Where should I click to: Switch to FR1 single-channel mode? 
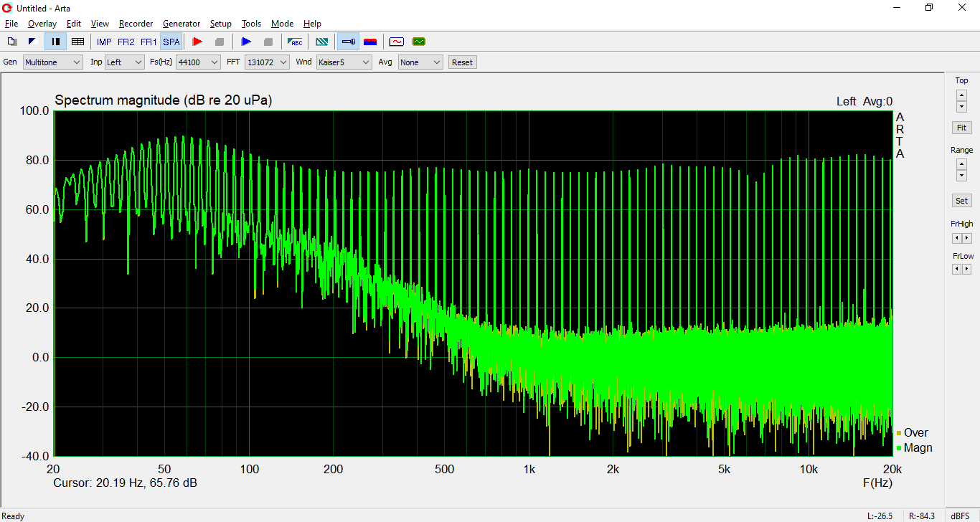click(149, 42)
